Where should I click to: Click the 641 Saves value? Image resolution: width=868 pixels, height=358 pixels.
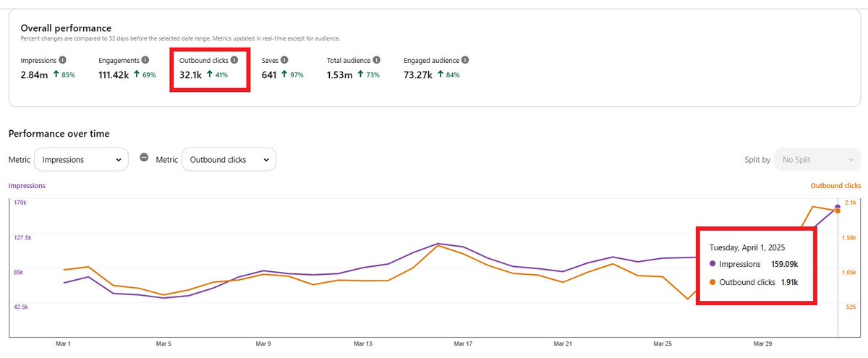(x=269, y=74)
